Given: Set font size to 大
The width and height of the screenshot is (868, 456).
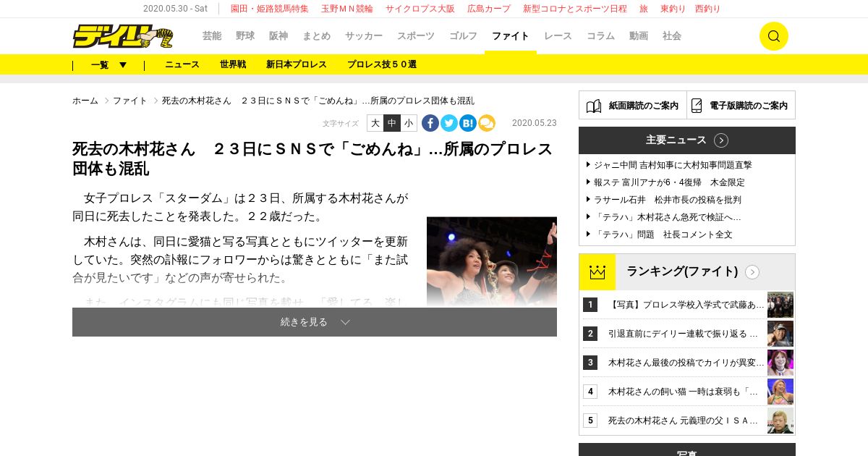Looking at the screenshot, I should (375, 123).
